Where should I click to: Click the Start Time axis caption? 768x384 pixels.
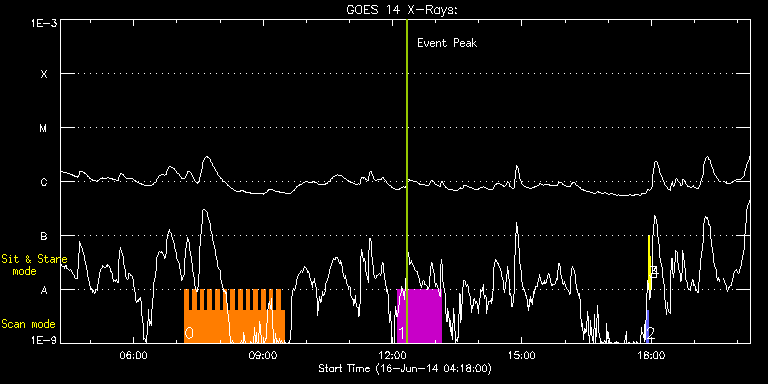point(405,368)
